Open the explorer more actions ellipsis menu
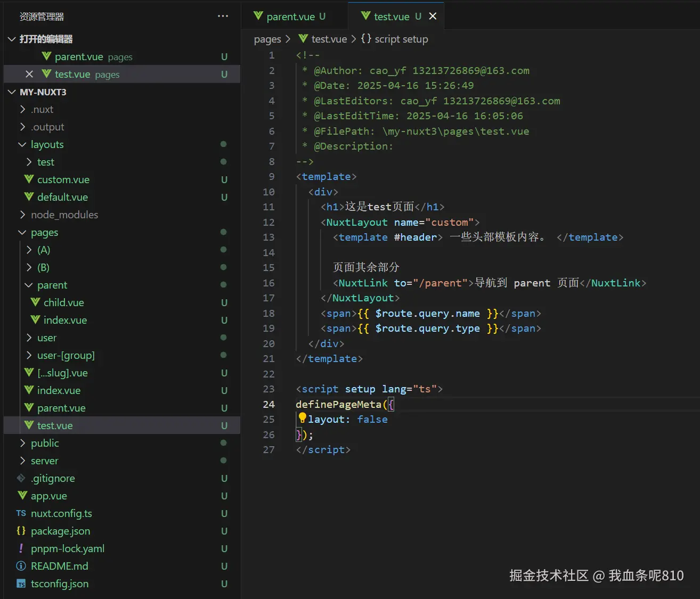The image size is (700, 599). pyautogui.click(x=223, y=17)
